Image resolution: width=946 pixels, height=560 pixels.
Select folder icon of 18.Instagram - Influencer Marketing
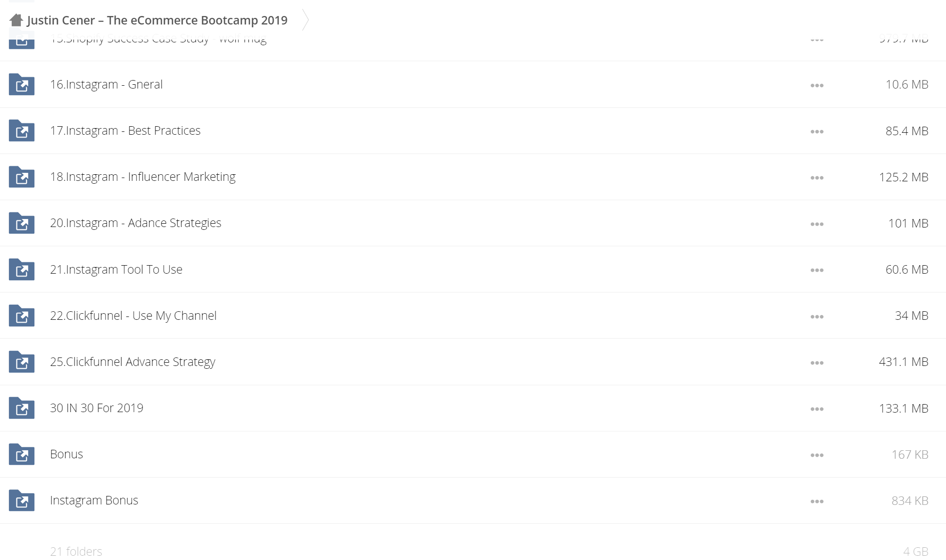point(22,177)
